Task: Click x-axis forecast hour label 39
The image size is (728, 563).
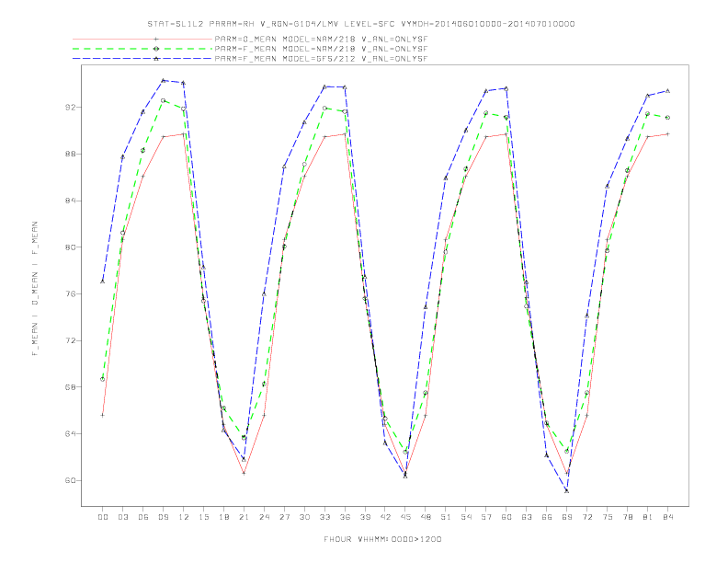Action: [x=365, y=517]
